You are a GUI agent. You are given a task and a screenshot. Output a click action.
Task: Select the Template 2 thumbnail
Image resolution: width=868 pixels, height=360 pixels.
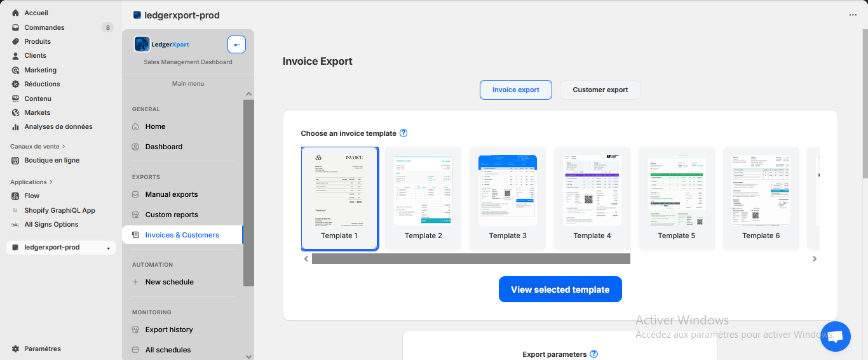click(x=423, y=198)
